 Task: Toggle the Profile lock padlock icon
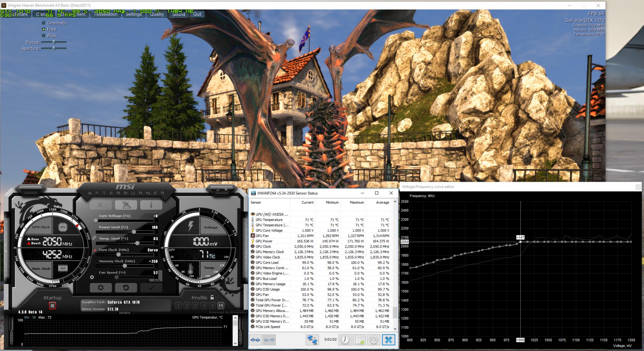[212, 297]
